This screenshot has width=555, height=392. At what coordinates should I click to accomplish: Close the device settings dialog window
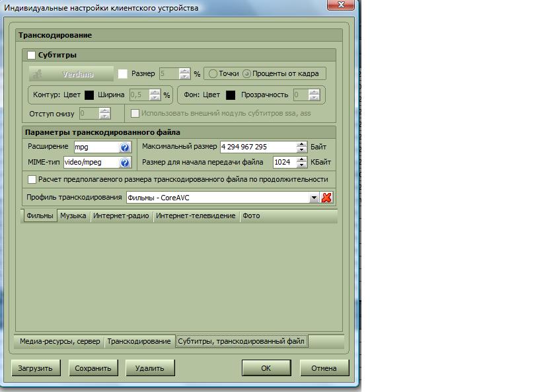(340, 5)
